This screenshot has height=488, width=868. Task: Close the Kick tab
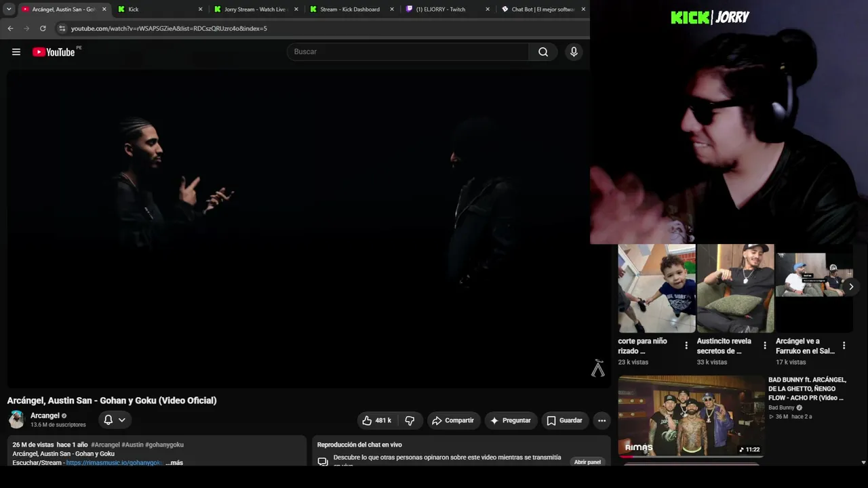click(200, 9)
